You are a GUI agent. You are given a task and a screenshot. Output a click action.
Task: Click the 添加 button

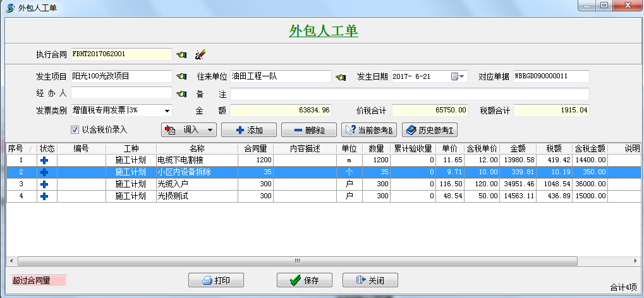click(248, 130)
